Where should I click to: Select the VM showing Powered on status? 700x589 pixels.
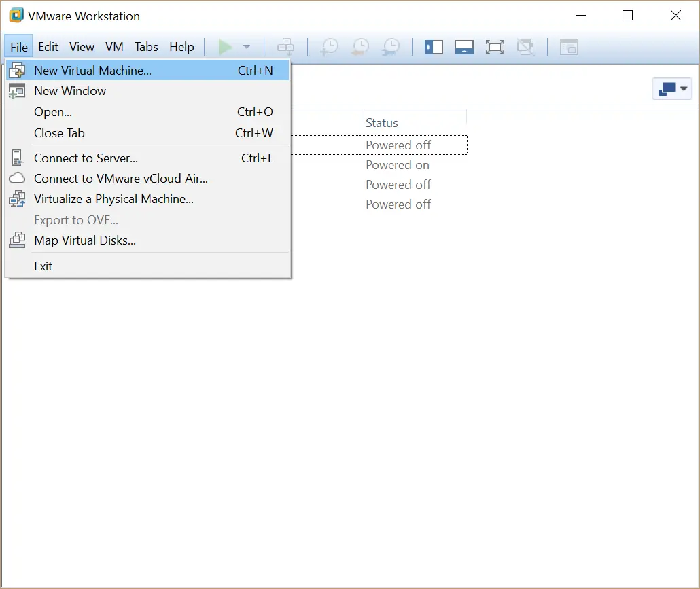click(398, 165)
